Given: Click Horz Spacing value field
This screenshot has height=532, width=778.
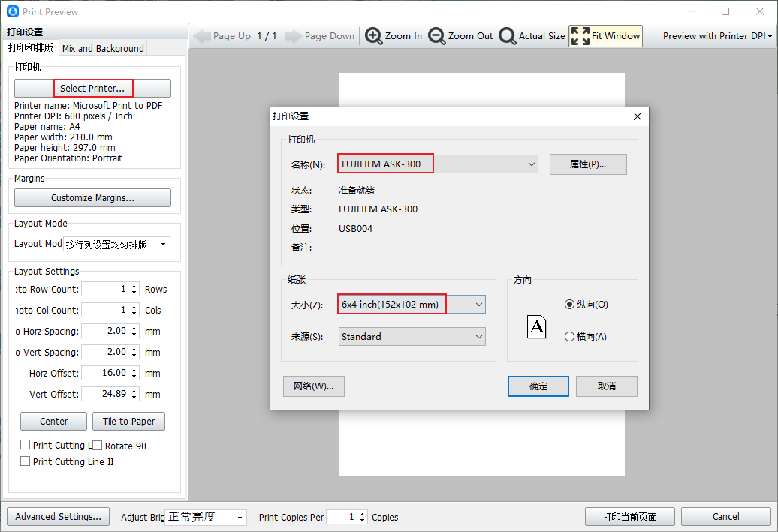Looking at the screenshot, I should 104,331.
